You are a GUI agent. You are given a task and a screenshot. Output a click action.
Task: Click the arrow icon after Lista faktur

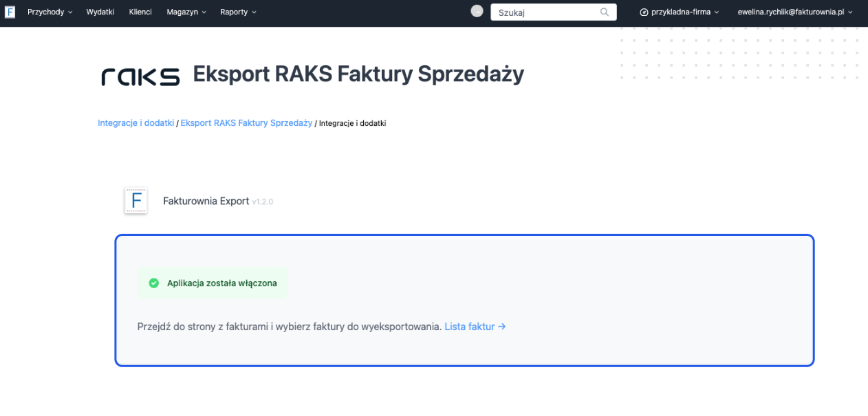[502, 327]
